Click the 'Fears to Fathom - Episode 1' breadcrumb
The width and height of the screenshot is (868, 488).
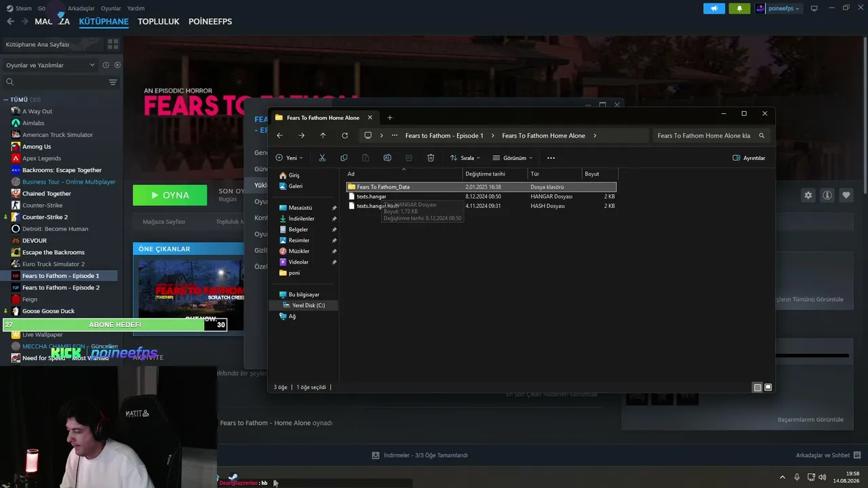444,136
